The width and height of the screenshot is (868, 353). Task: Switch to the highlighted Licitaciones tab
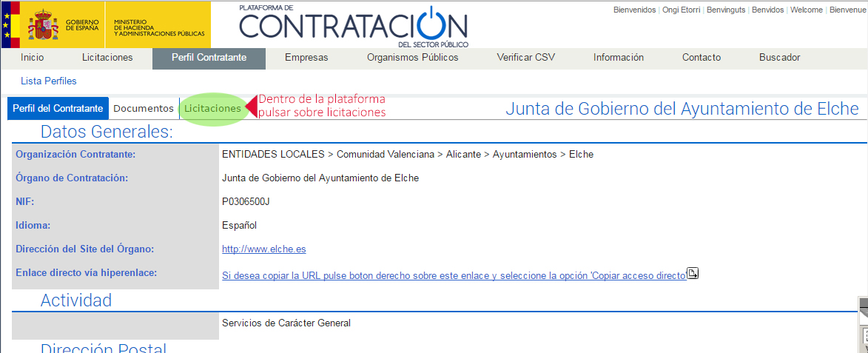pyautogui.click(x=212, y=109)
